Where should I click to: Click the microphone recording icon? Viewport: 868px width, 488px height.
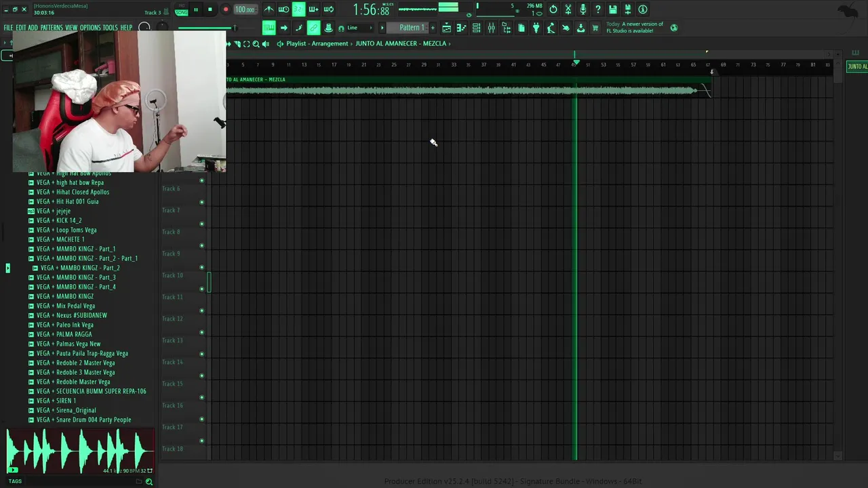[583, 9]
